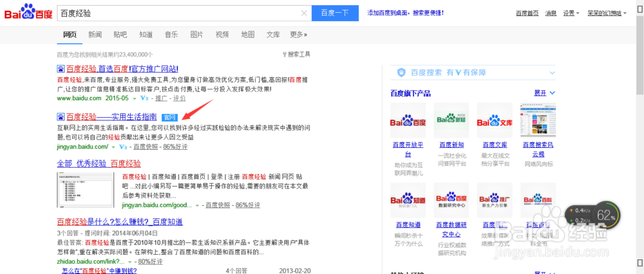Viewport: 644px width, 274px height.
Task: Click V3 badge on jingyan.baidu.com result
Action: click(123, 147)
